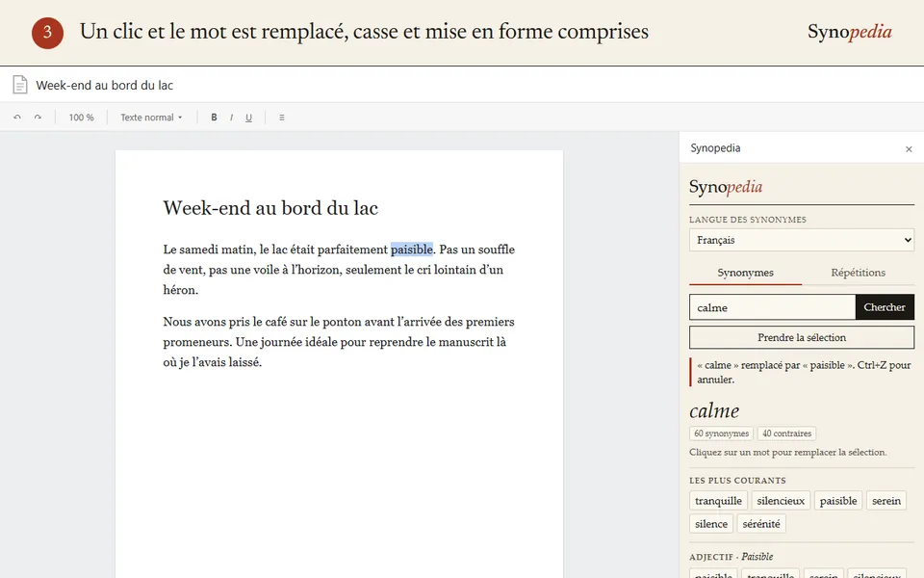Switch to the Répétitions tab
924x578 pixels.
click(x=858, y=273)
